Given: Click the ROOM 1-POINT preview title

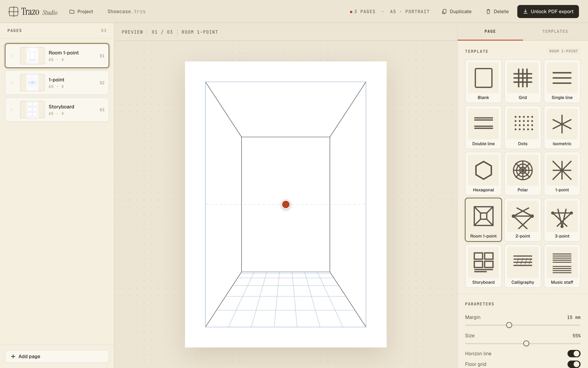Looking at the screenshot, I should point(200,32).
